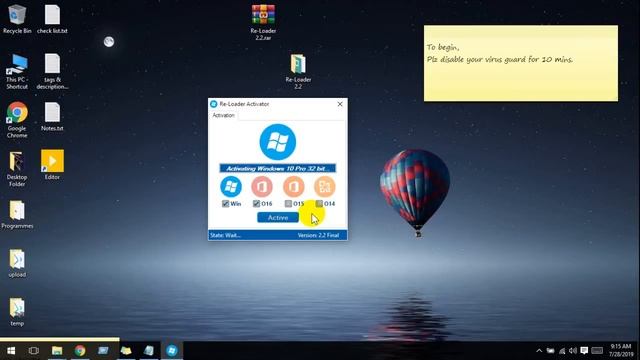This screenshot has width=640, height=360.
Task: Enable the O15 checkbox
Action: tap(288, 203)
